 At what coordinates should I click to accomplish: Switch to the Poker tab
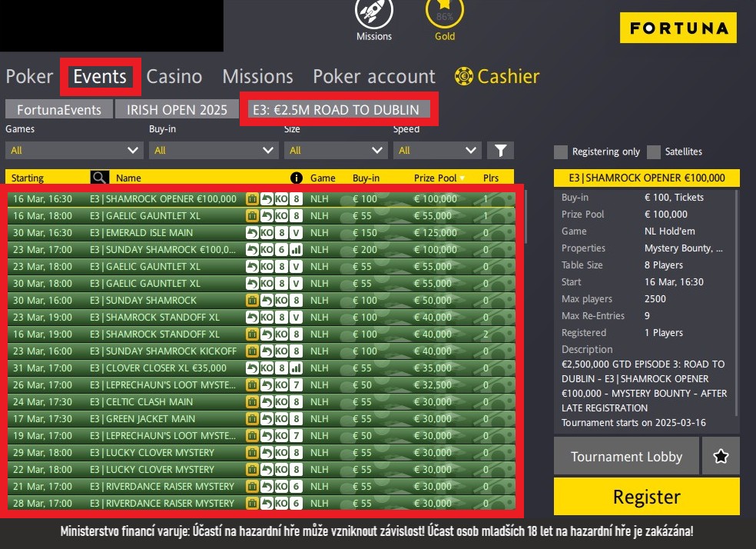(x=29, y=76)
